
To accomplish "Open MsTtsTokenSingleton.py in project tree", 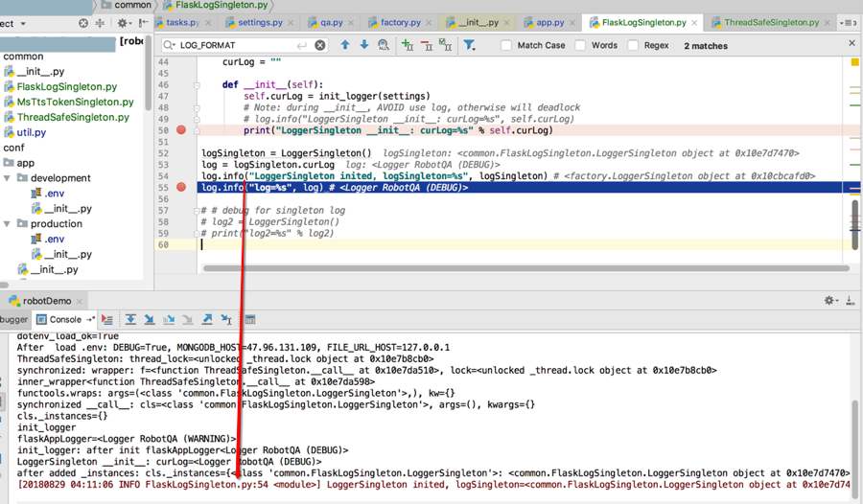I will [x=75, y=102].
